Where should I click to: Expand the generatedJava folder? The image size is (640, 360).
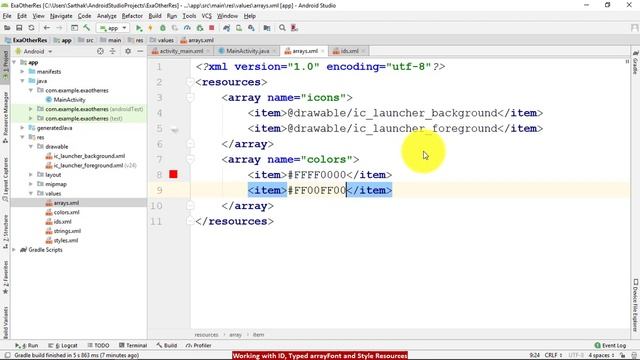[22, 128]
